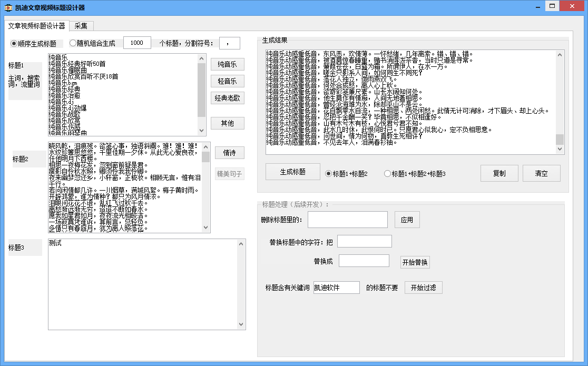Click keyword filter field containing 凯迪软件
This screenshot has width=588, height=366.
coord(336,288)
